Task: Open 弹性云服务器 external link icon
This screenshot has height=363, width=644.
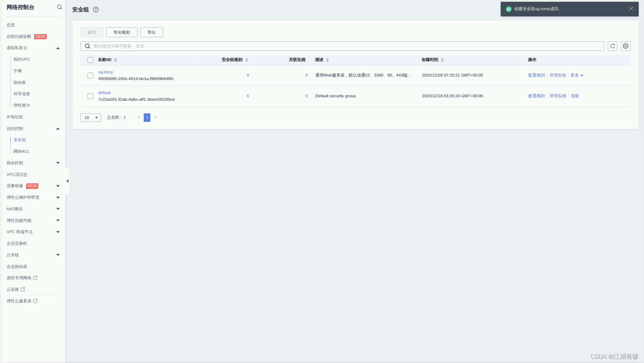Action: 35,301
